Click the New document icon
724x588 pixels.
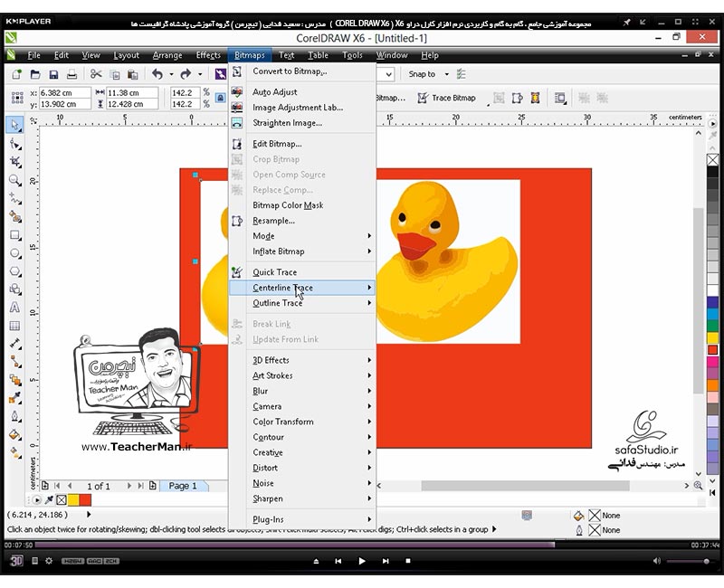point(17,74)
